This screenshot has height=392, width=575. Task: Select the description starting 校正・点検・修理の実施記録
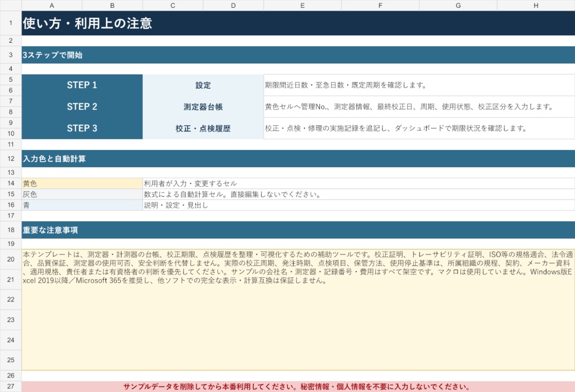[419, 129]
